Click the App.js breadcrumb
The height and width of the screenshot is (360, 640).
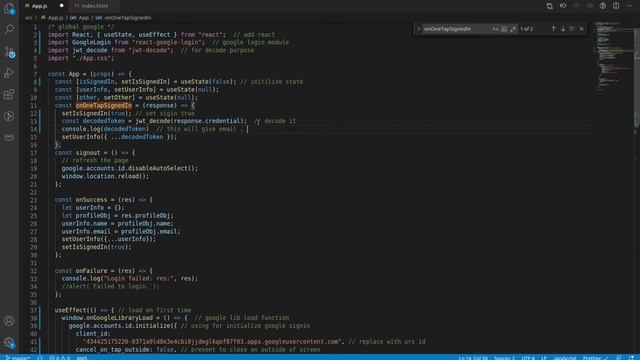tap(56, 18)
